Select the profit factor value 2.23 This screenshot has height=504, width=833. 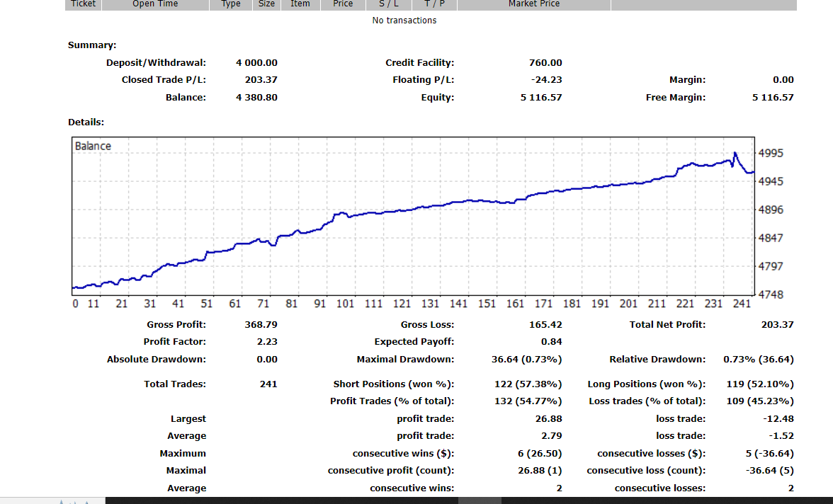[x=267, y=341]
